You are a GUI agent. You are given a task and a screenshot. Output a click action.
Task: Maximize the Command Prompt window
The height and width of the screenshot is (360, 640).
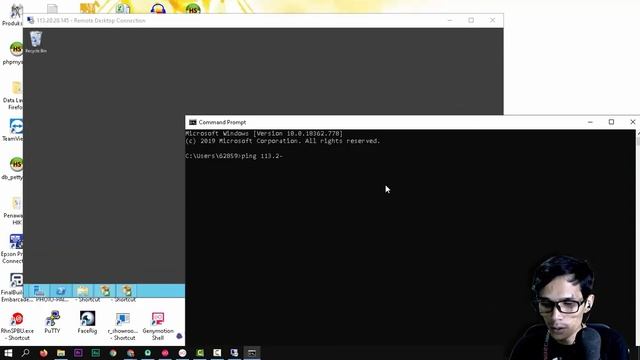tap(611, 122)
